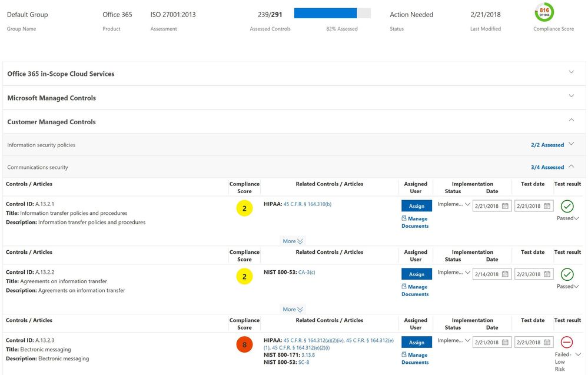
Task: Open test date calendar icon for A.13.2.3
Action: [x=547, y=343]
